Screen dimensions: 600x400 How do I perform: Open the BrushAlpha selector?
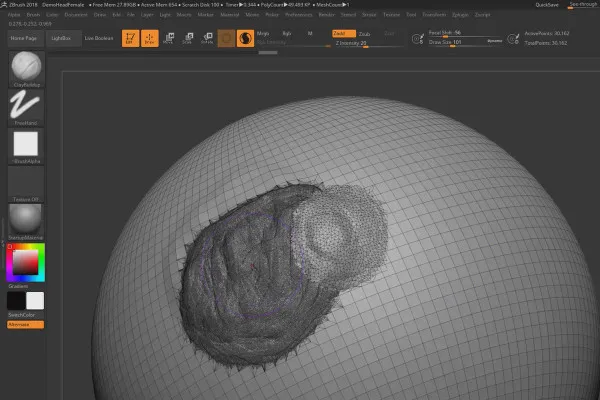pyautogui.click(x=25, y=145)
